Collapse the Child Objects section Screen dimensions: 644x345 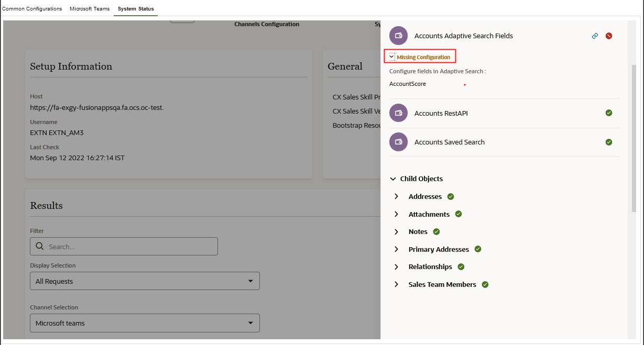(x=393, y=179)
